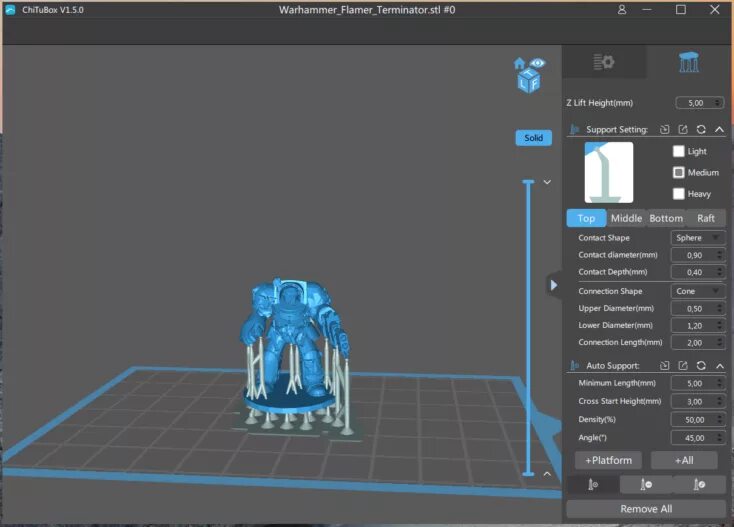Import Support Setting config icon

[x=664, y=130]
